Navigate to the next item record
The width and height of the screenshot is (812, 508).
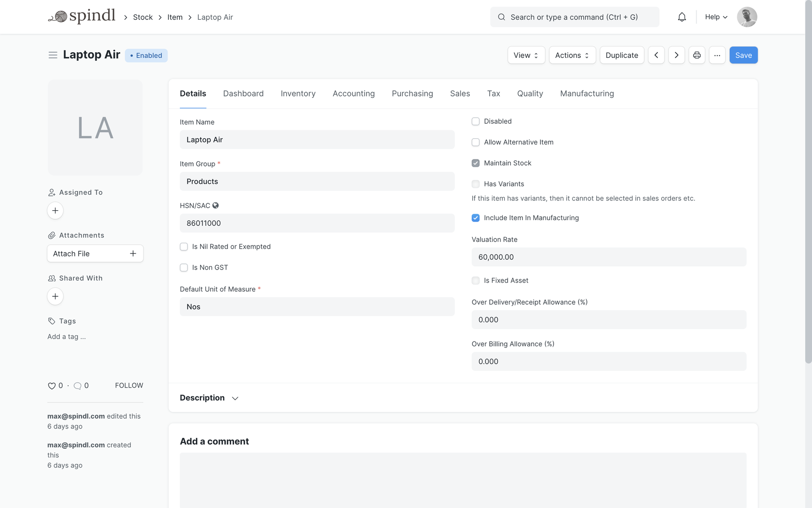pyautogui.click(x=676, y=55)
